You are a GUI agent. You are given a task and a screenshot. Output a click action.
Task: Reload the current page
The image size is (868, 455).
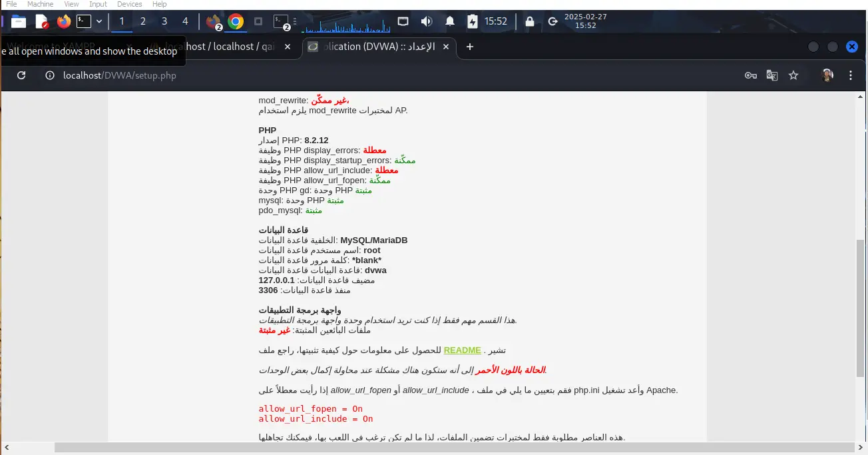click(x=21, y=75)
